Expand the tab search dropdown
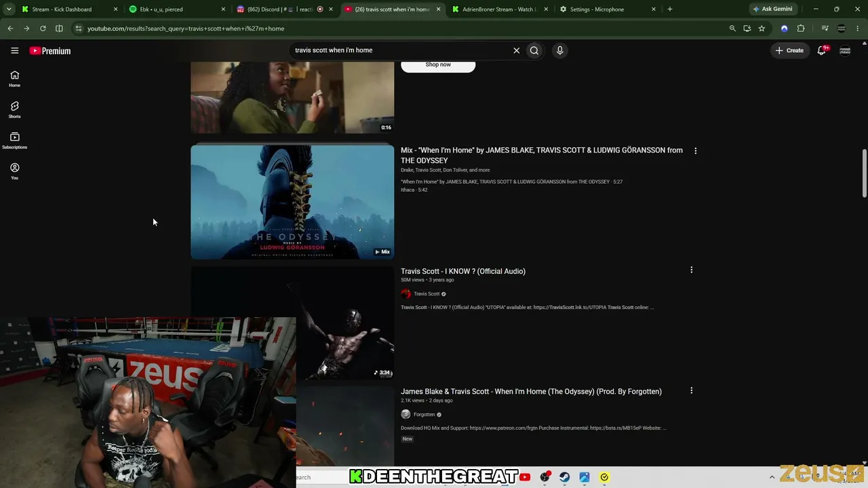Screen dimensions: 868x488 (x=9, y=9)
